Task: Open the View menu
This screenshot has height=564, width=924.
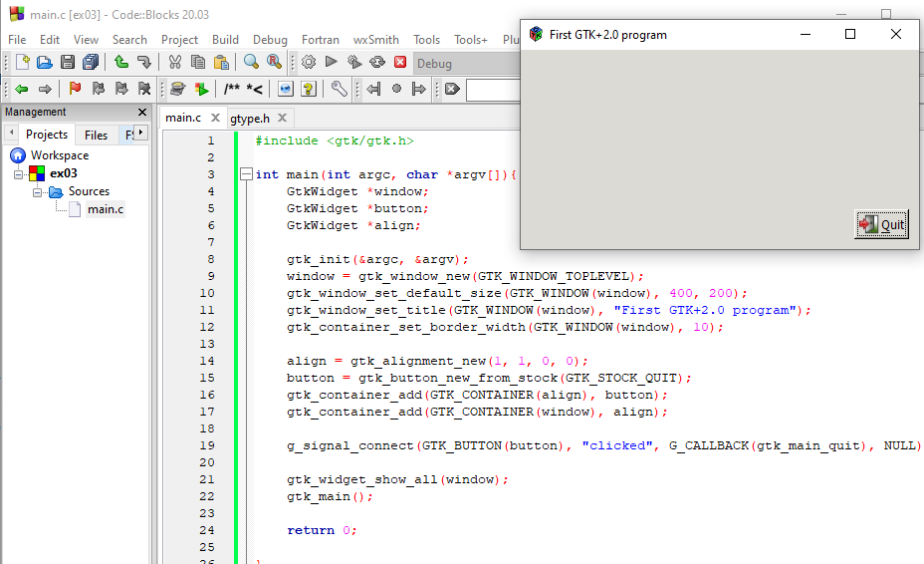Action: pyautogui.click(x=86, y=40)
